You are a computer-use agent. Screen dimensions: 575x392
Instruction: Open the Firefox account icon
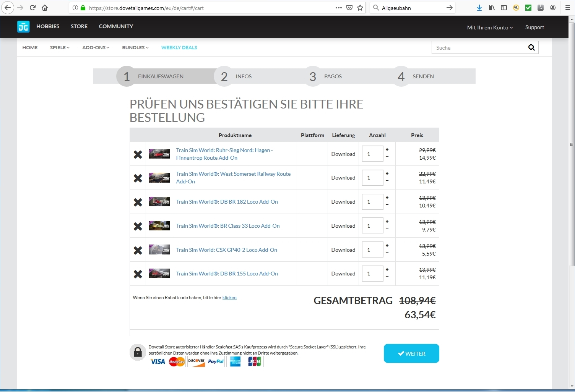pyautogui.click(x=553, y=8)
